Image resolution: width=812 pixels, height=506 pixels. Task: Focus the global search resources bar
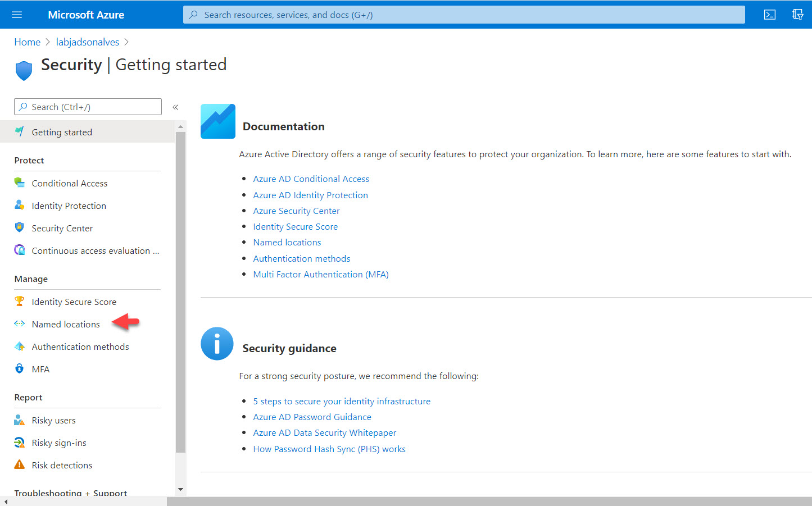pos(464,15)
